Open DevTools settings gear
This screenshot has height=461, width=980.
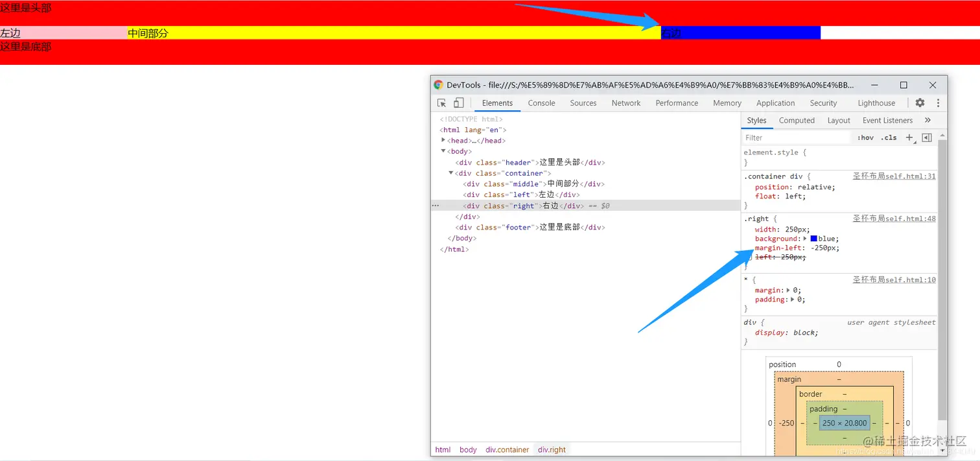[x=920, y=103]
